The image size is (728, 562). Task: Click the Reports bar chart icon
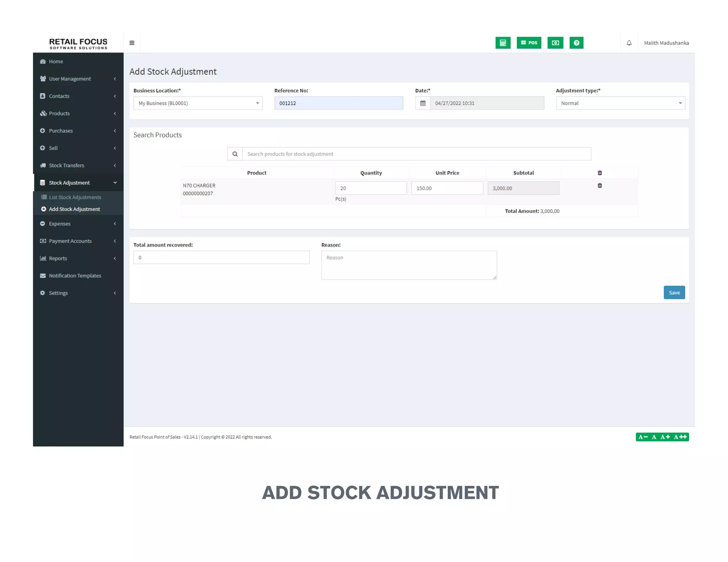click(43, 258)
